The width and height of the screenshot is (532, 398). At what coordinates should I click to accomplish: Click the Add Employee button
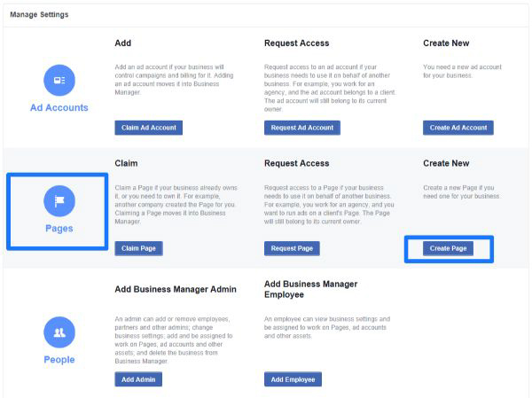tap(293, 379)
